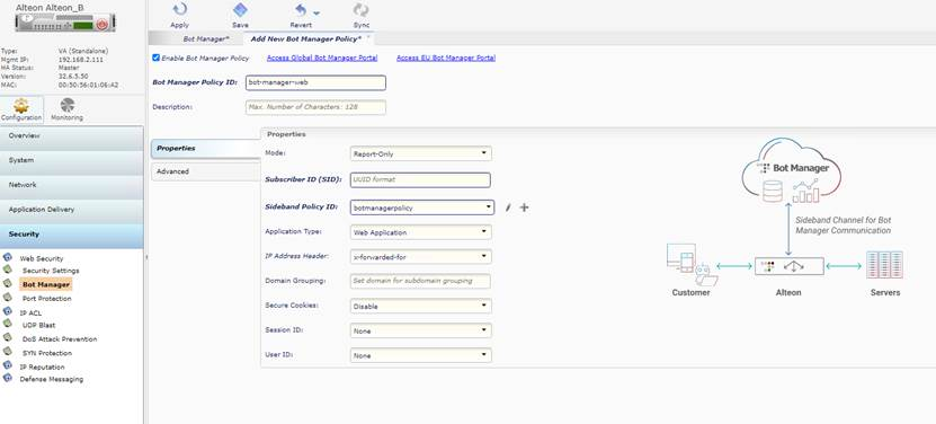Select Bot Manager in the tree
The width and height of the screenshot is (936, 424).
pyautogui.click(x=46, y=285)
